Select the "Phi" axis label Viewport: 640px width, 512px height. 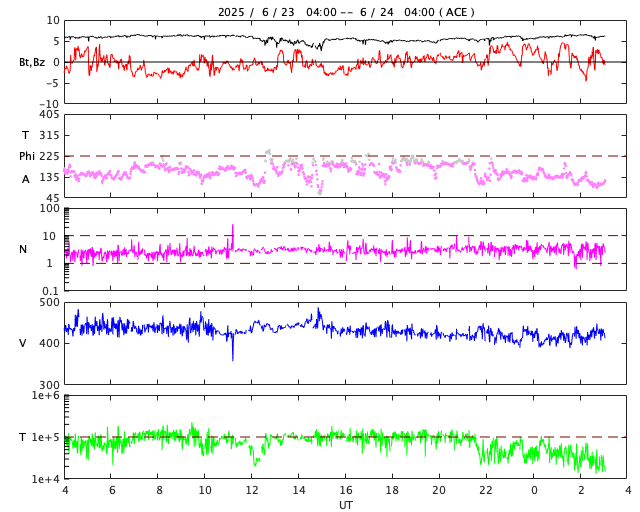(x=27, y=156)
